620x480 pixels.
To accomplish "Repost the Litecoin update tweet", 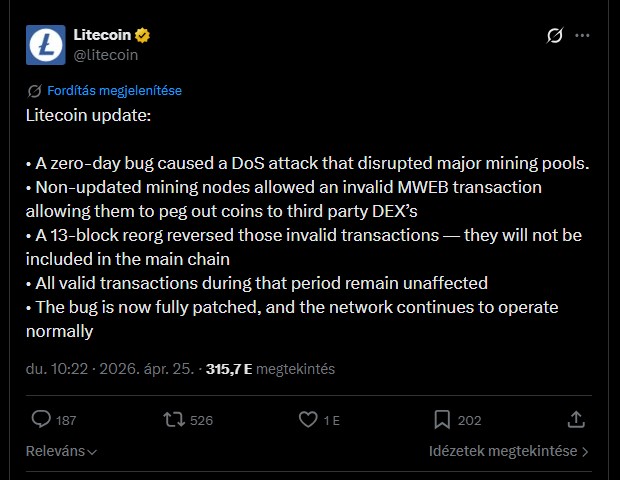I will [x=174, y=419].
